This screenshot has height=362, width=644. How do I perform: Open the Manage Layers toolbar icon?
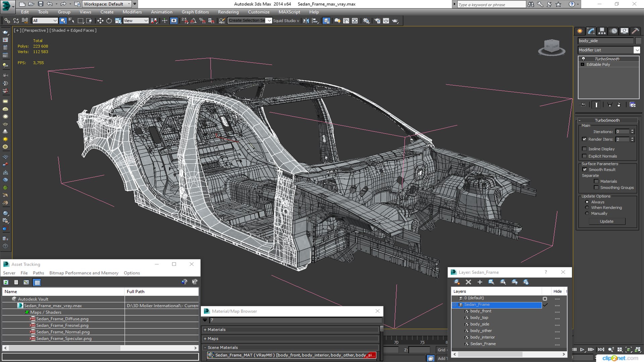326,21
